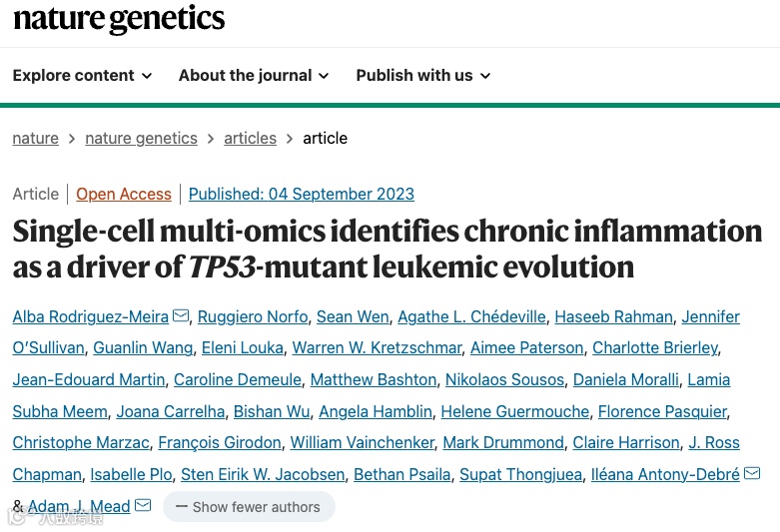The height and width of the screenshot is (532, 780).
Task: Click the envelope icon after Iléana Antony-Debré
Action: [752, 473]
